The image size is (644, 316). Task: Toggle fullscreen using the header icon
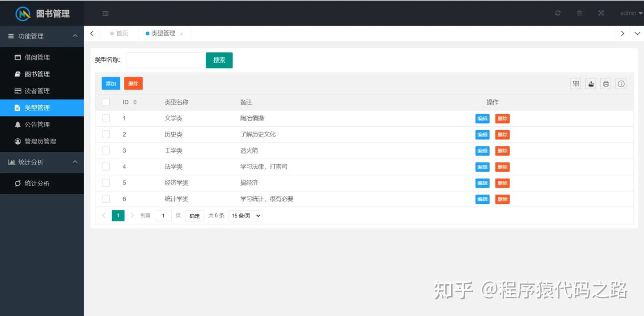coord(601,13)
